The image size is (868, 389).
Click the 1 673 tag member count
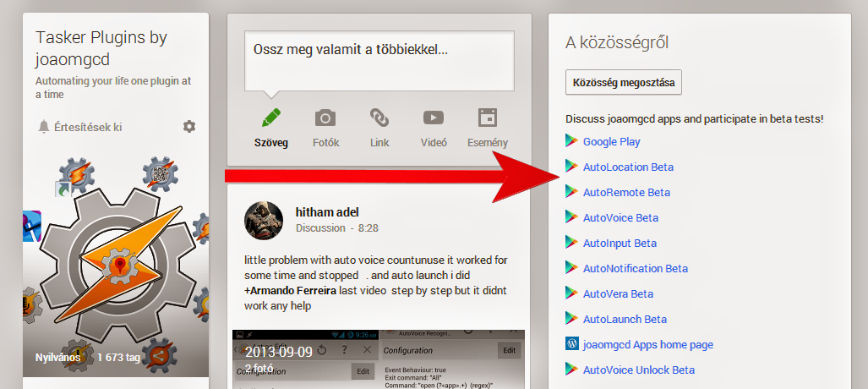click(x=118, y=358)
